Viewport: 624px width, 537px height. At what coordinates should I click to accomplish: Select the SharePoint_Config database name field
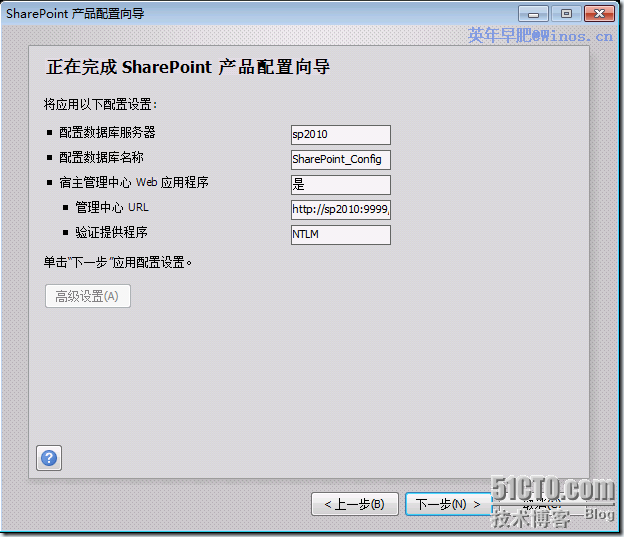(341, 160)
